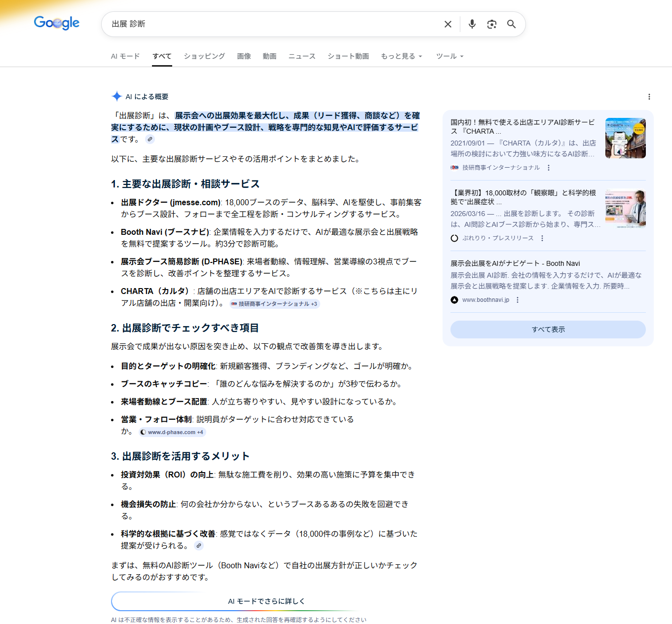672x624 pixels.
Task: Click '営業・フォロー体制' bullet text
Action: (156, 419)
